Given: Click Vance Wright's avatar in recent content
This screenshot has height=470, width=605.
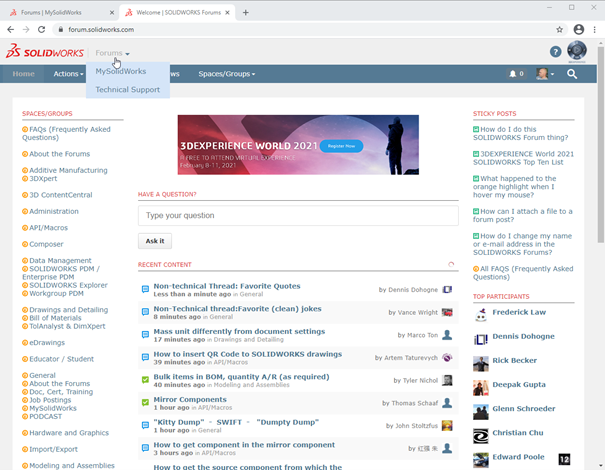Looking at the screenshot, I should pos(447,312).
